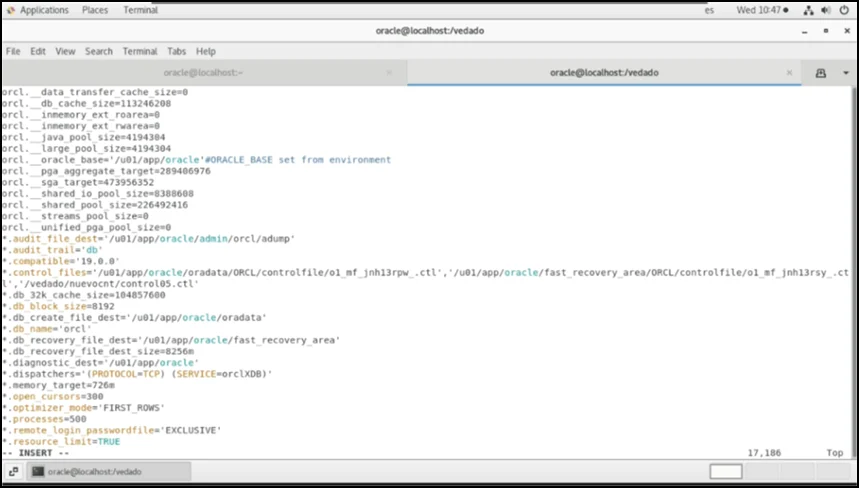This screenshot has width=859, height=488.
Task: Open the View menu
Action: point(65,51)
